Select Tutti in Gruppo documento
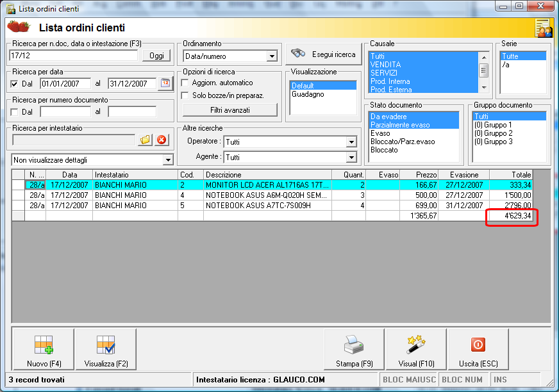 click(510, 116)
